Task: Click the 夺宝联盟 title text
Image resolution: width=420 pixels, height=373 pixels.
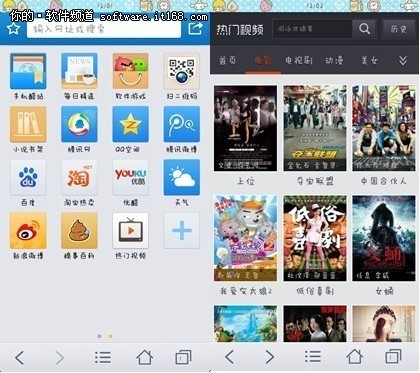Action: click(x=315, y=181)
